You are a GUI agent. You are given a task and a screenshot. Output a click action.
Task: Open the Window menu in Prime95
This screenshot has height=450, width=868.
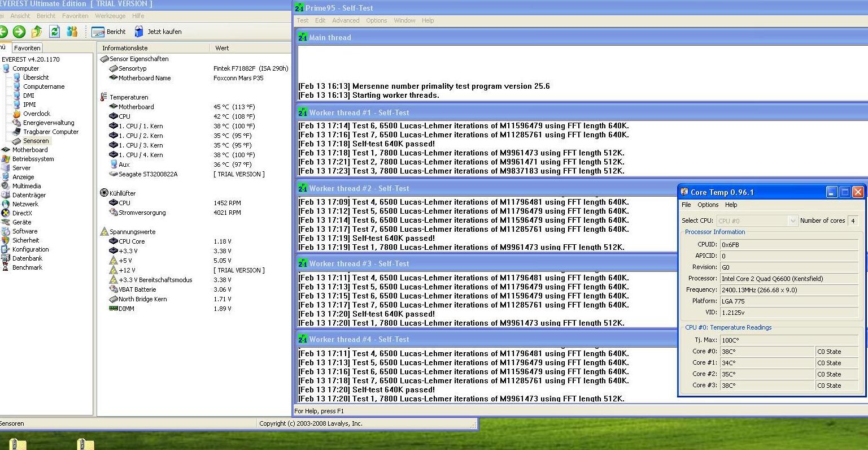[404, 20]
